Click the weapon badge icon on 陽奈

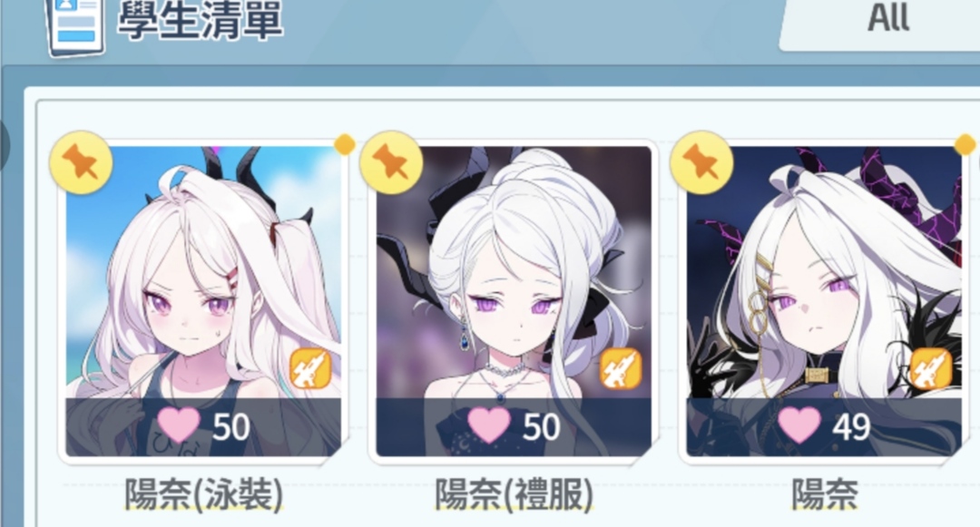(930, 368)
